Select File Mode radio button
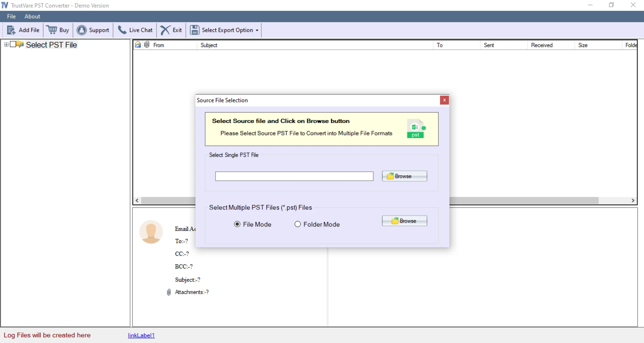Screen dimensions: 644x343 click(x=237, y=224)
